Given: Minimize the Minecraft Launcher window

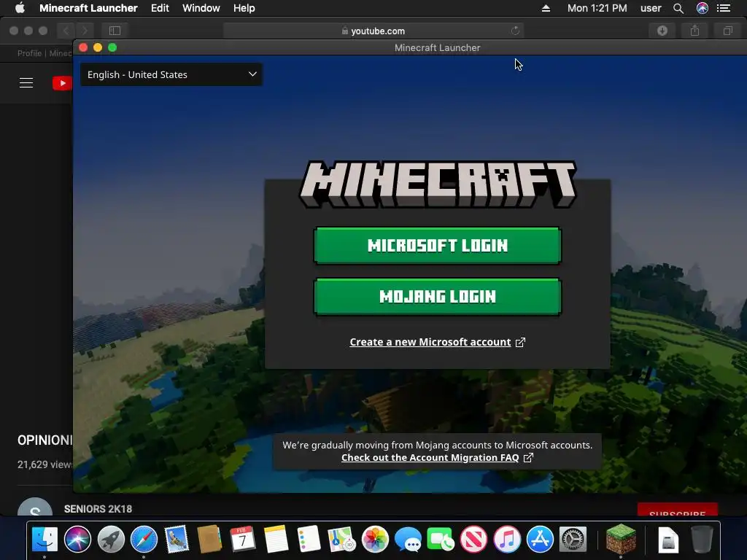Looking at the screenshot, I should click(98, 47).
